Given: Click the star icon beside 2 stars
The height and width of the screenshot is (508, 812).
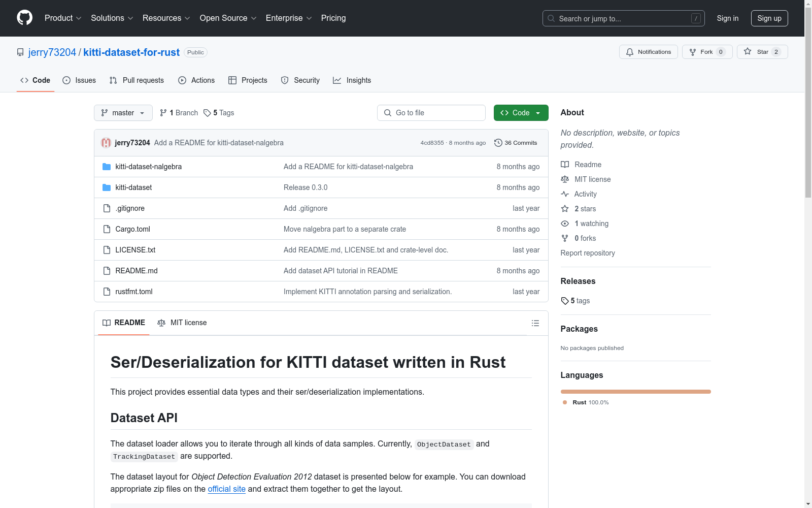Looking at the screenshot, I should [x=565, y=209].
